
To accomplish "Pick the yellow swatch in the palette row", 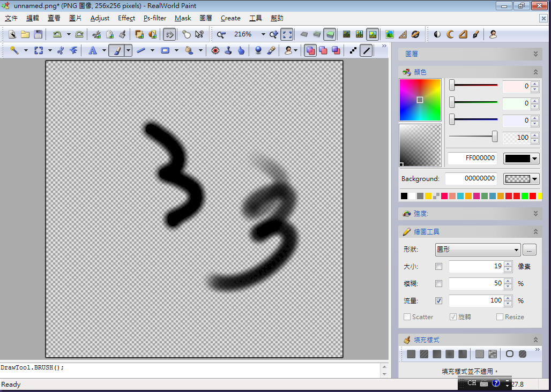I will (428, 196).
